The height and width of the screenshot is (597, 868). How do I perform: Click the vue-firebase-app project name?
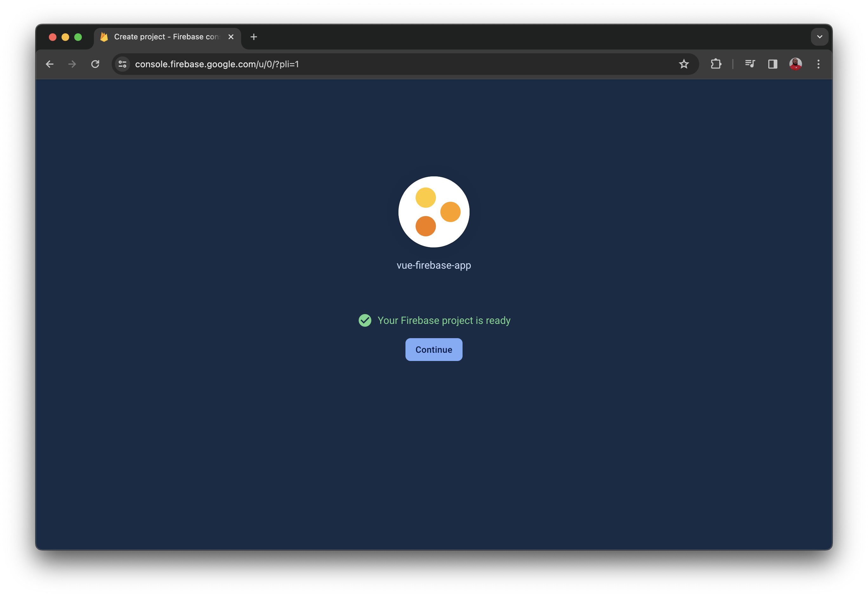(434, 265)
